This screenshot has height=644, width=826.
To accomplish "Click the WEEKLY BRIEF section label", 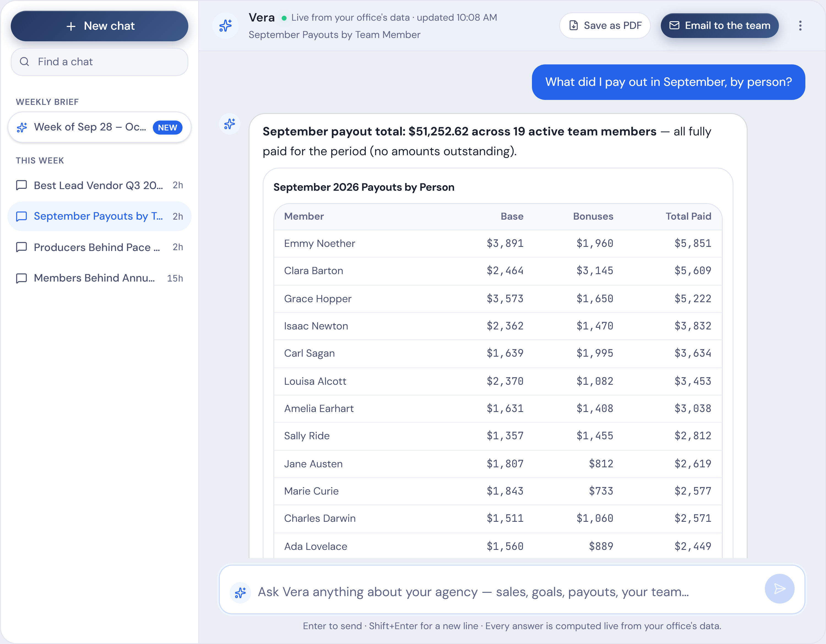I will (x=47, y=102).
